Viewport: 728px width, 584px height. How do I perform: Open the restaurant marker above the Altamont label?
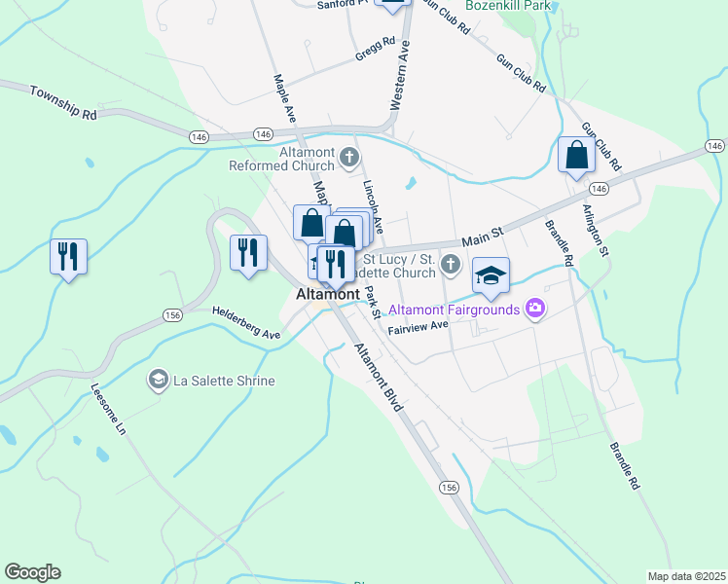[336, 267]
